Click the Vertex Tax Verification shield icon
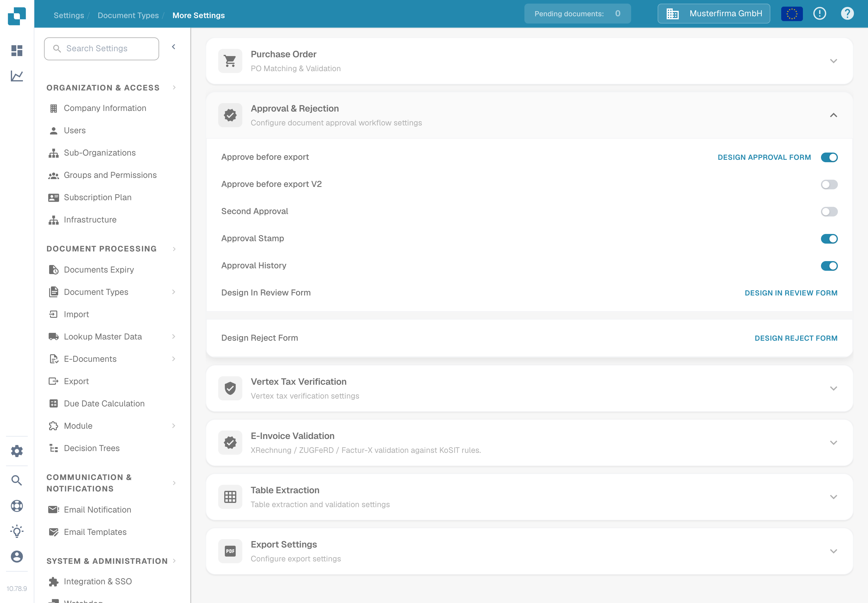Screen dimensions: 868x603 point(230,388)
